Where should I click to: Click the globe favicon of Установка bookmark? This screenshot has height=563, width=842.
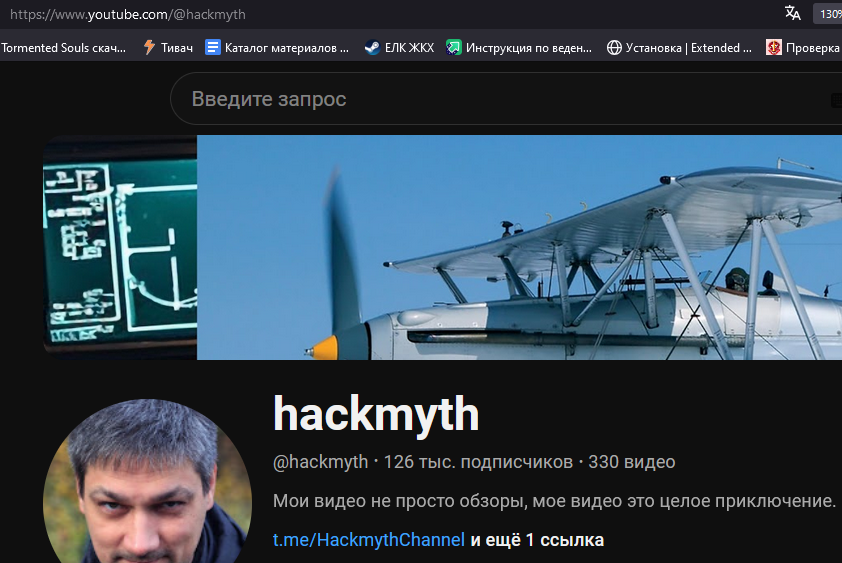pyautogui.click(x=614, y=48)
